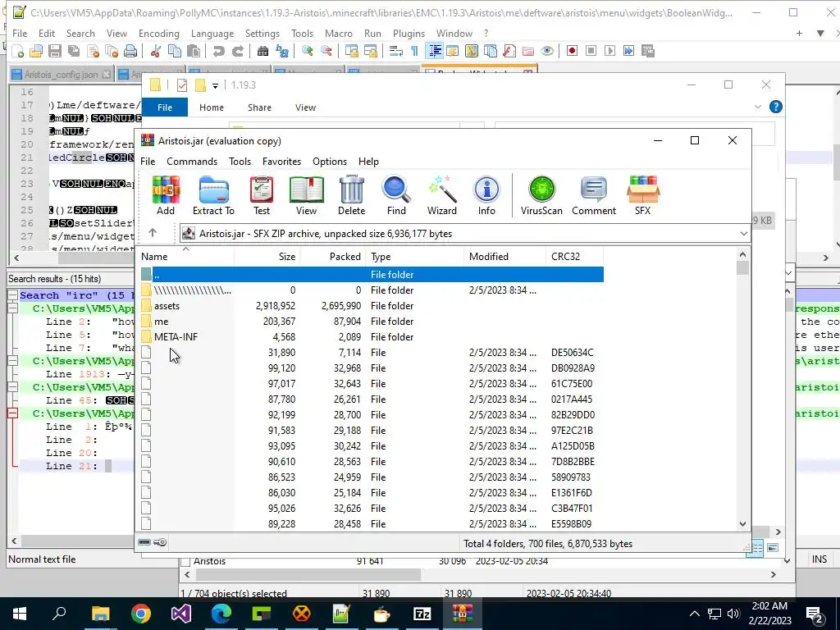Screen dimensions: 840x630
Task: Toggle Word wrap in Notepad++ toolbar
Action: coord(396,51)
